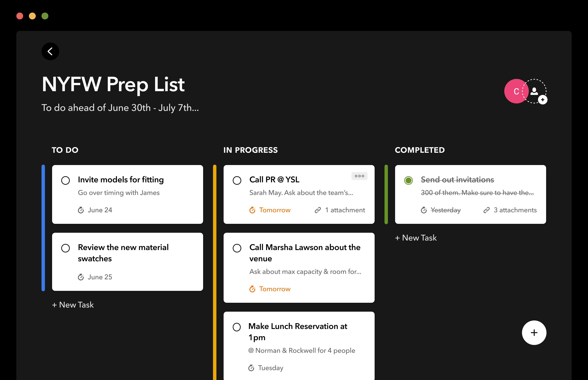The height and width of the screenshot is (380, 588).
Task: Mark Invite models for fitting as complete
Action: [x=65, y=180]
